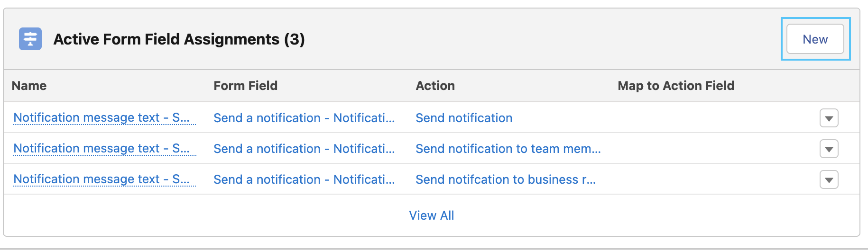Viewport: 868px width, 250px height.
Task: Open Form Field link in second row
Action: tap(304, 149)
